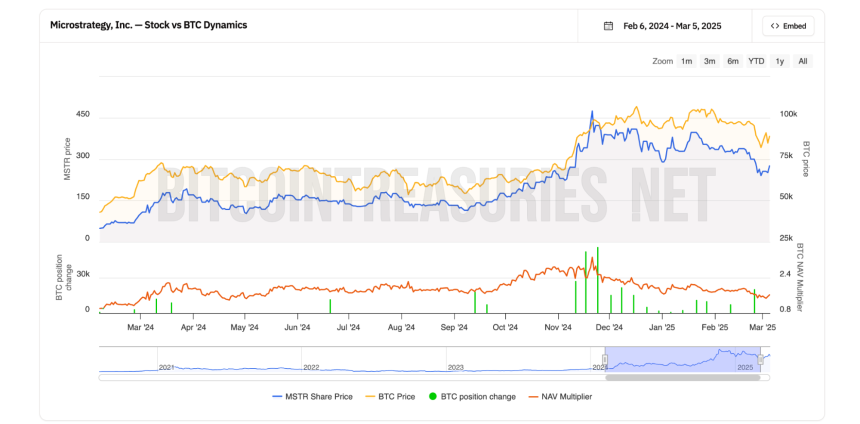Click the embed code brackets icon
860x424 pixels.
point(775,26)
